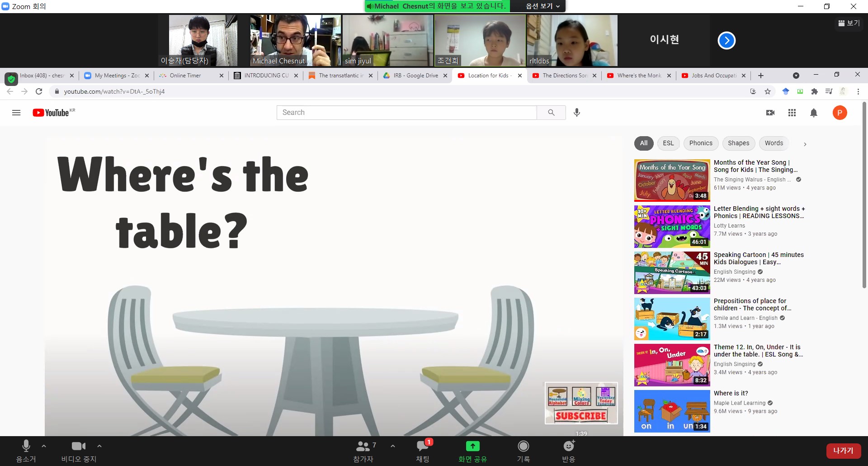
Task: Open the YouTube notifications bell
Action: pos(814,113)
